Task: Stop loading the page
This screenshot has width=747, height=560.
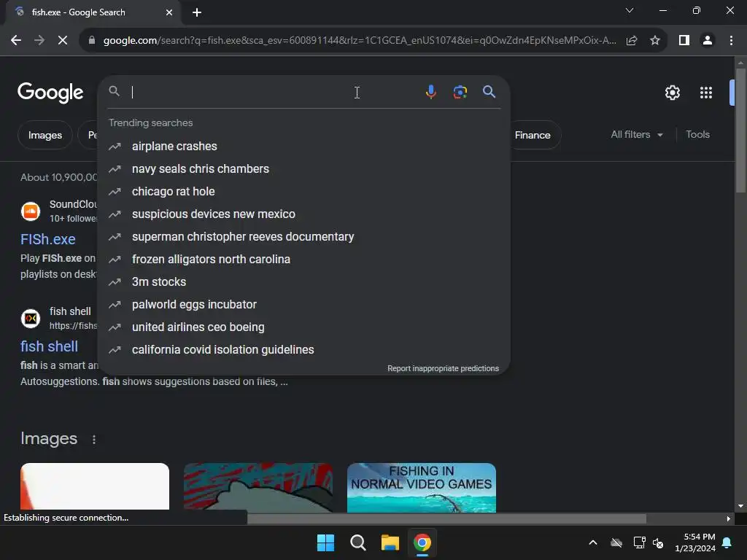Action: [63, 41]
